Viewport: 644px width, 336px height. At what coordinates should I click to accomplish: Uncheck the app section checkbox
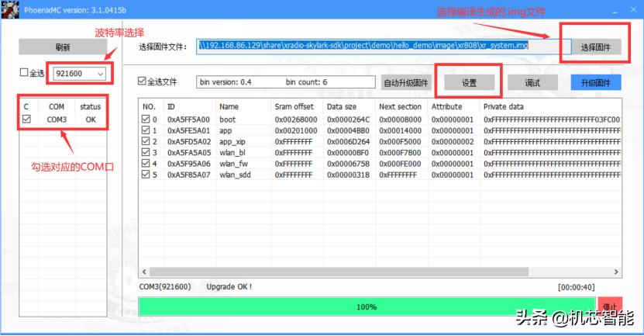coord(146,130)
